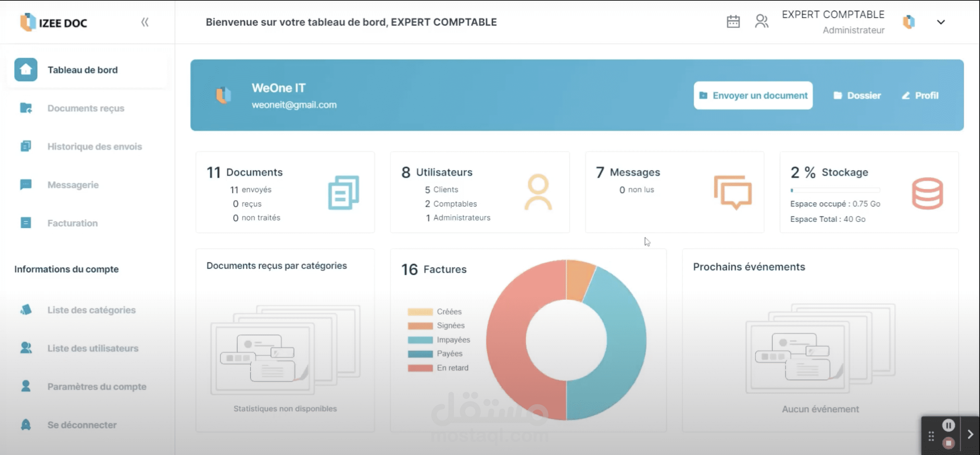Click the Messagerie chat icon
This screenshot has height=455, width=980.
pos(26,185)
